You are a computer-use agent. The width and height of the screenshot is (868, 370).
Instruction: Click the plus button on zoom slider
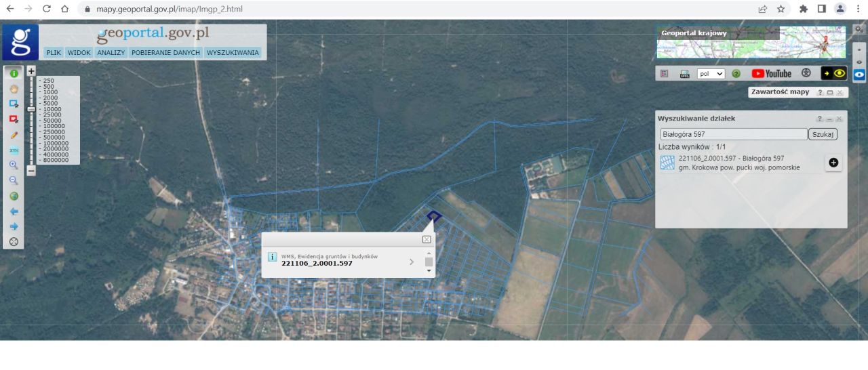pos(31,70)
